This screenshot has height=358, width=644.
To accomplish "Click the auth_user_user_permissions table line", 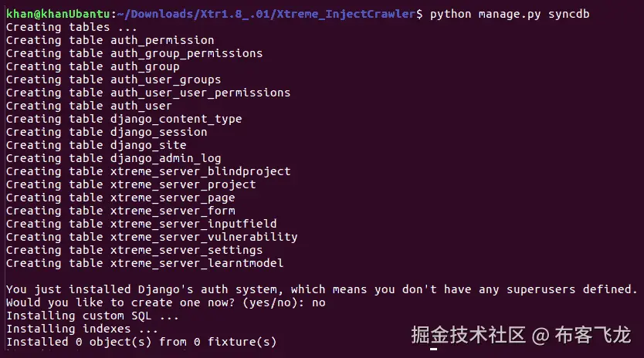I will pyautogui.click(x=147, y=93).
